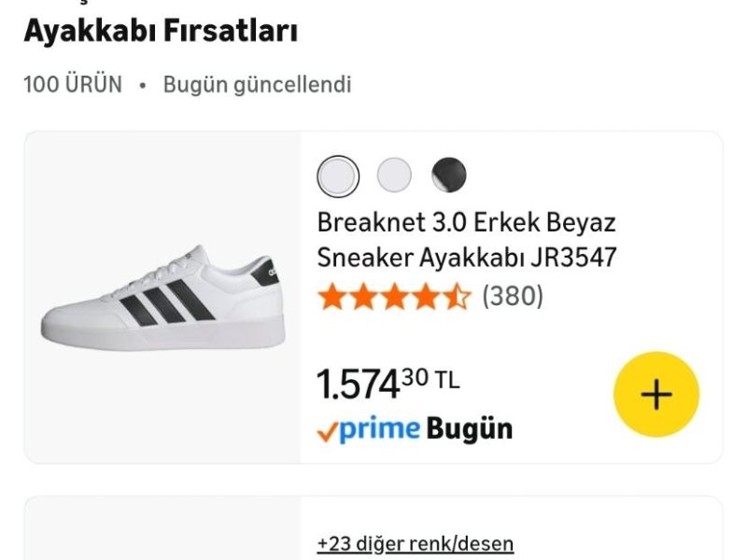This screenshot has height=560, width=747.
Task: Click 'Bugün güncellendi' updated-today label
Action: 257,84
